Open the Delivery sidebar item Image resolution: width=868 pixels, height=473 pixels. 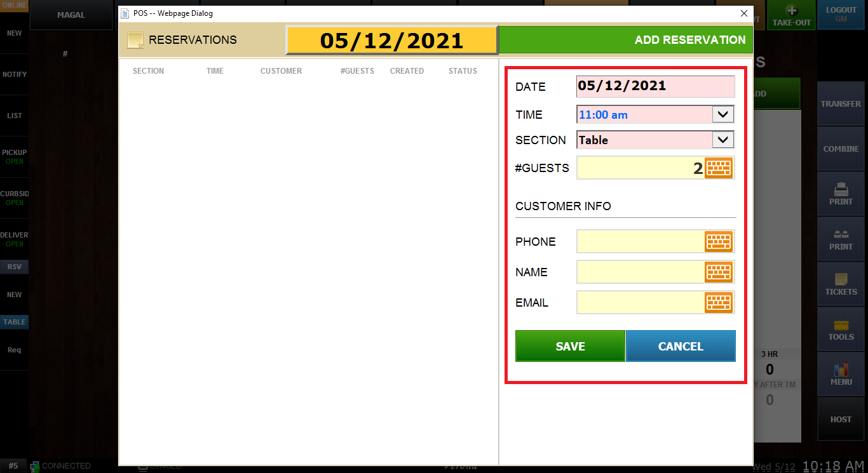point(14,239)
